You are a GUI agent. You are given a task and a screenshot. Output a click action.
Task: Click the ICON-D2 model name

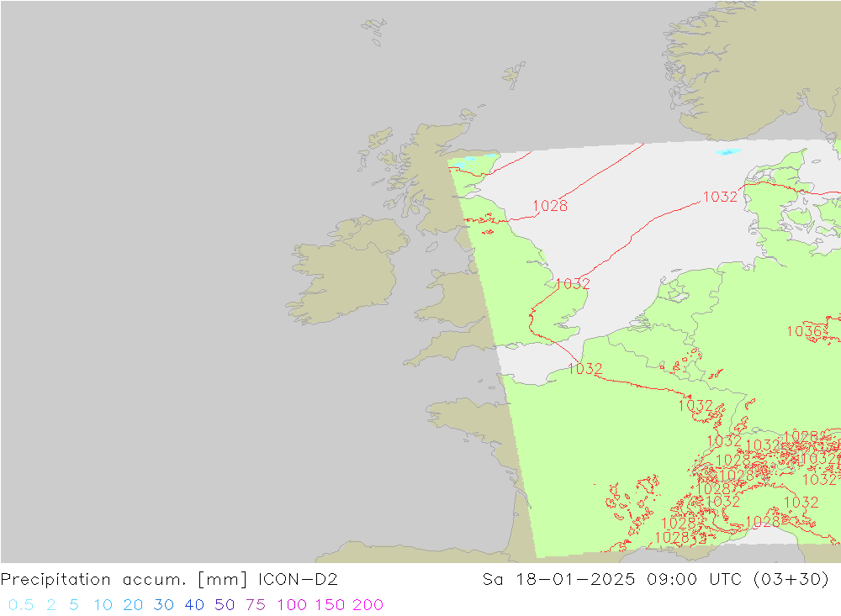point(298,580)
